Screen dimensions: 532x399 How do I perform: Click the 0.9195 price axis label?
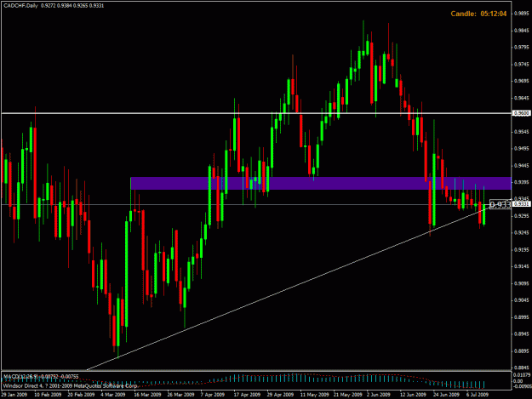[x=522, y=249]
